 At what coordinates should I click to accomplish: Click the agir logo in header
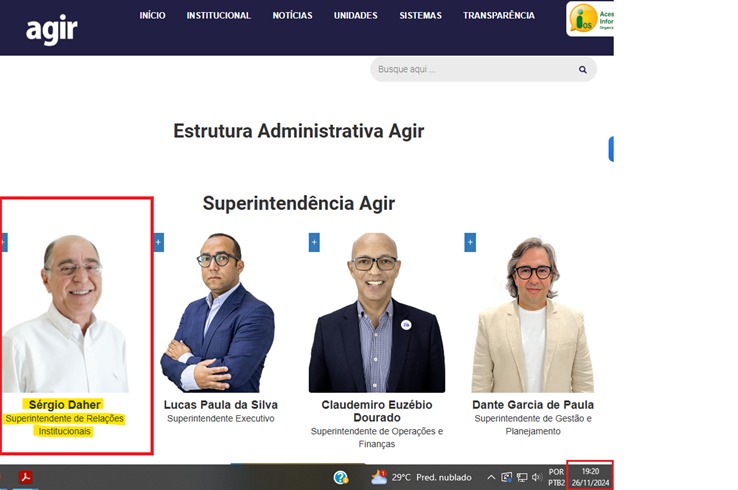point(51,29)
